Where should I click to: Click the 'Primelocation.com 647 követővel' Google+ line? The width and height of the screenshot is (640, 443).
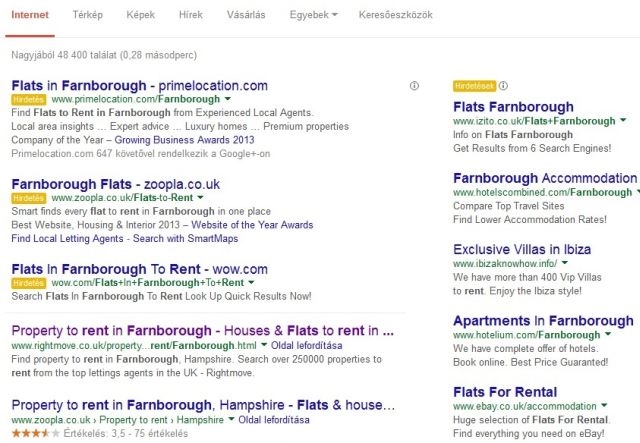point(141,154)
